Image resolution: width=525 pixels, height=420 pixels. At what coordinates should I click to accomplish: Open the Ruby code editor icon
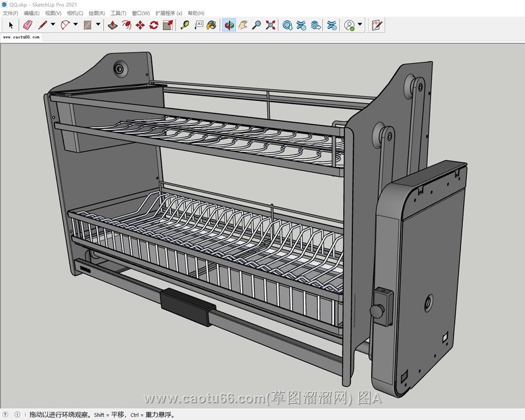click(x=377, y=25)
